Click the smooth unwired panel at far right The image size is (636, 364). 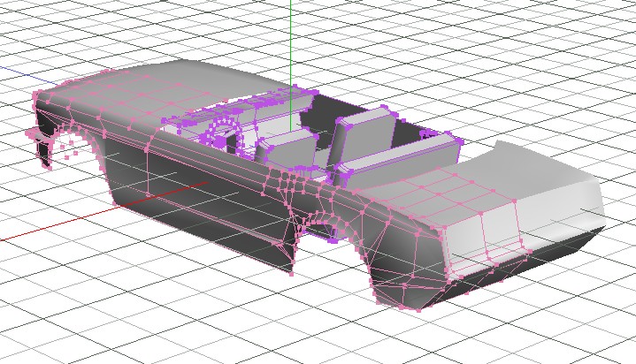pyautogui.click(x=559, y=196)
